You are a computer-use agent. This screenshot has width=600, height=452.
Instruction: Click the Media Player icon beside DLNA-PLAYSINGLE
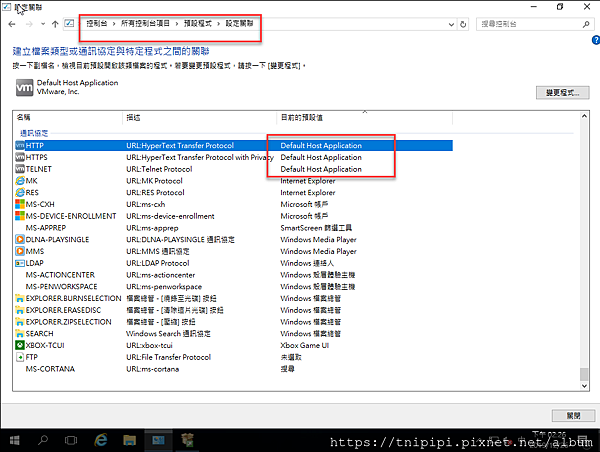pos(20,240)
